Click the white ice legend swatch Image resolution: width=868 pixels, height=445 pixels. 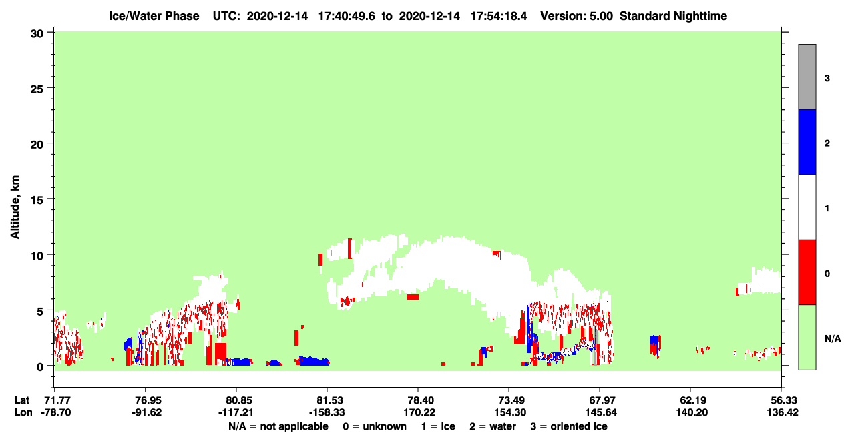[x=807, y=207]
